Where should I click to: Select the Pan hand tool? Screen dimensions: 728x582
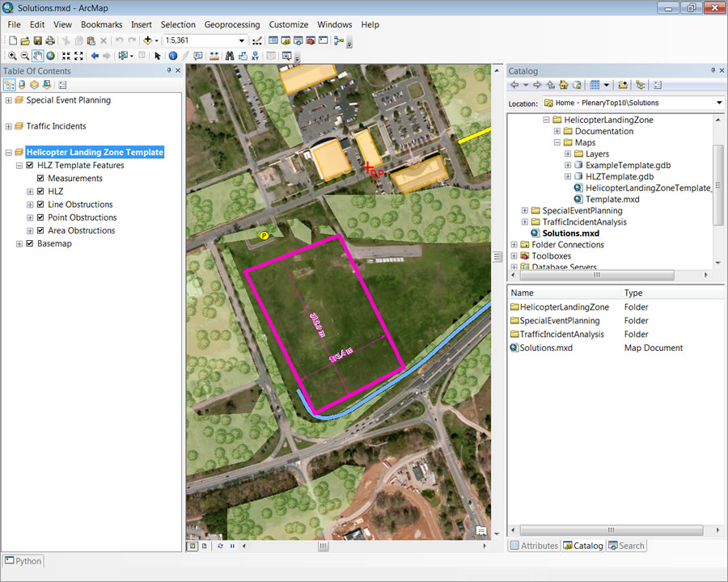click(x=37, y=56)
